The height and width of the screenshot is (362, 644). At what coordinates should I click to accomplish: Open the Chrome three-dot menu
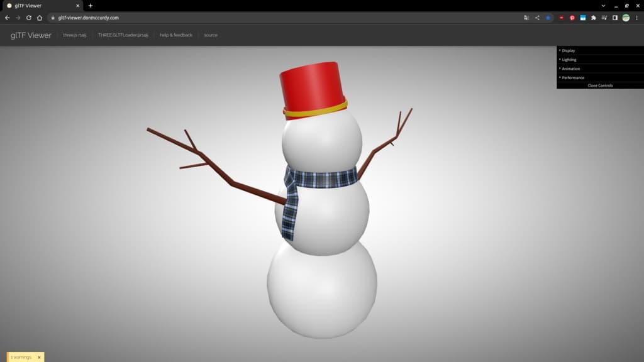pos(637,18)
